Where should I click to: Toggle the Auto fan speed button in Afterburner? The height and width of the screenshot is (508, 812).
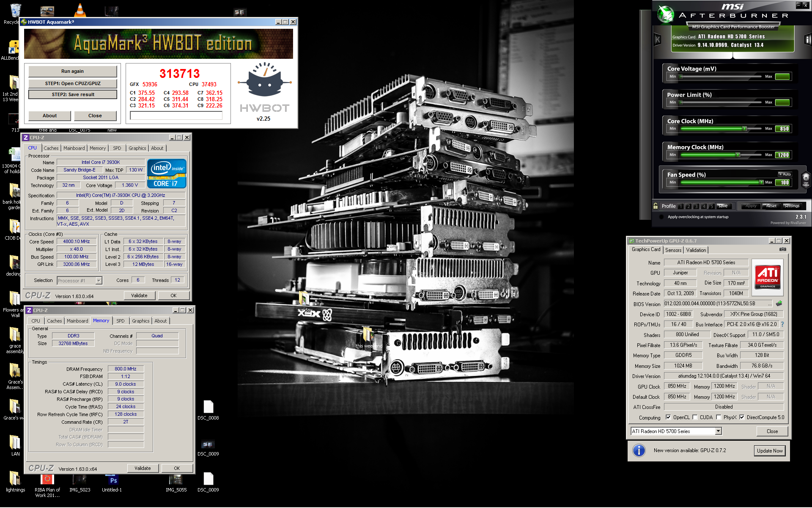pos(785,174)
